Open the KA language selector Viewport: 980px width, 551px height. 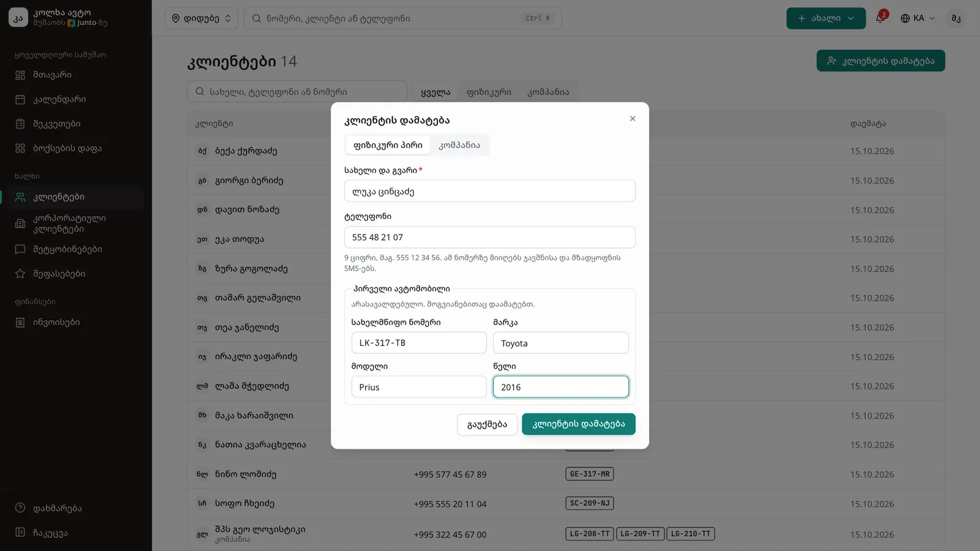tap(918, 18)
